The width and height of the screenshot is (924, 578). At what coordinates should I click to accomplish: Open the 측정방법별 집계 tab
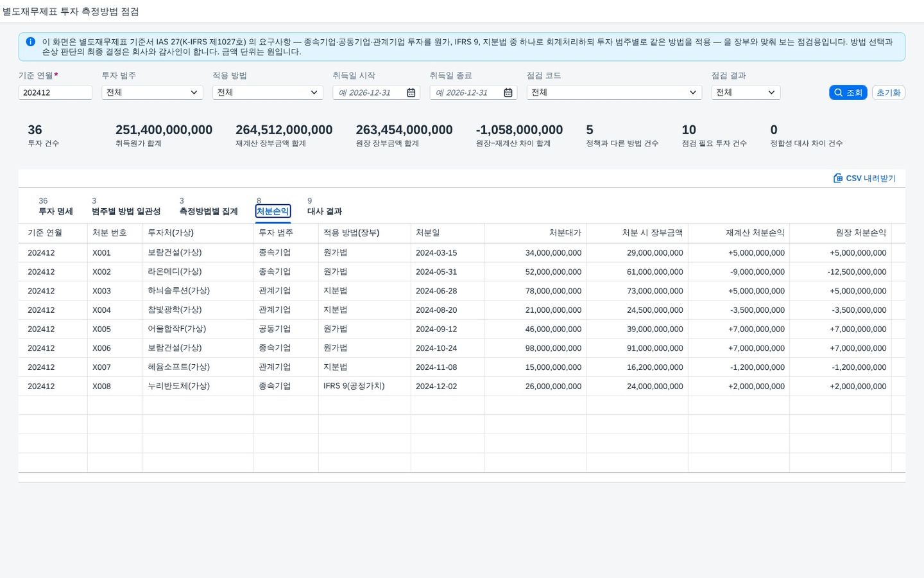pyautogui.click(x=209, y=211)
